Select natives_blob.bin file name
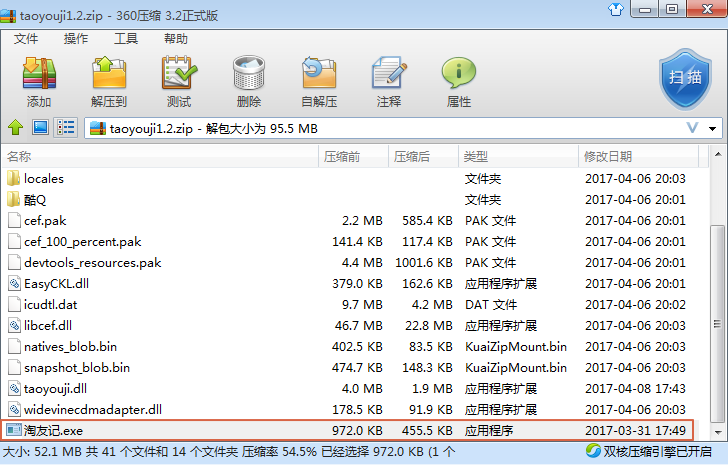 70,347
